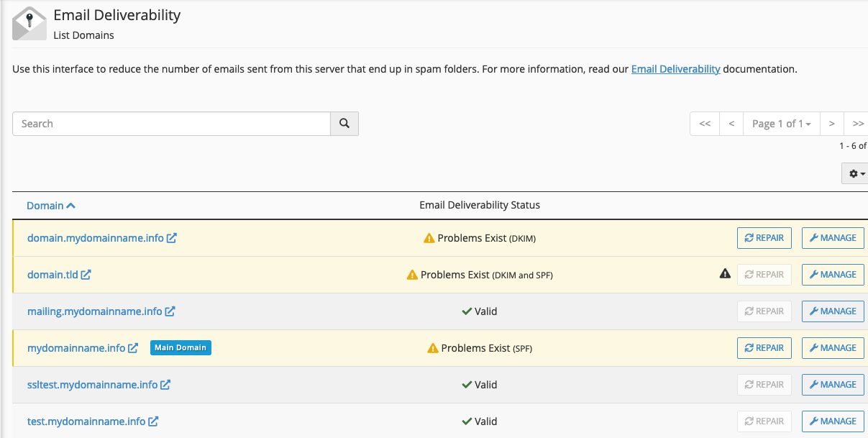Go to the first page with << button
The height and width of the screenshot is (438, 868).
click(705, 124)
